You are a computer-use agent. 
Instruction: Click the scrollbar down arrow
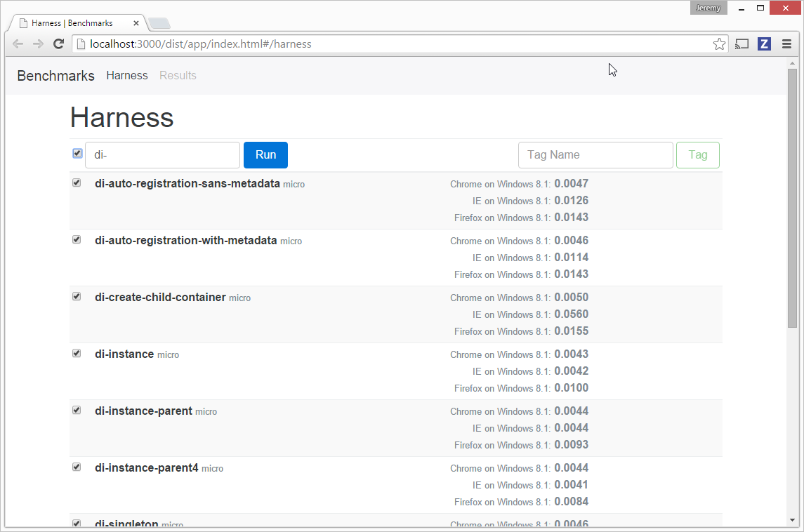792,520
